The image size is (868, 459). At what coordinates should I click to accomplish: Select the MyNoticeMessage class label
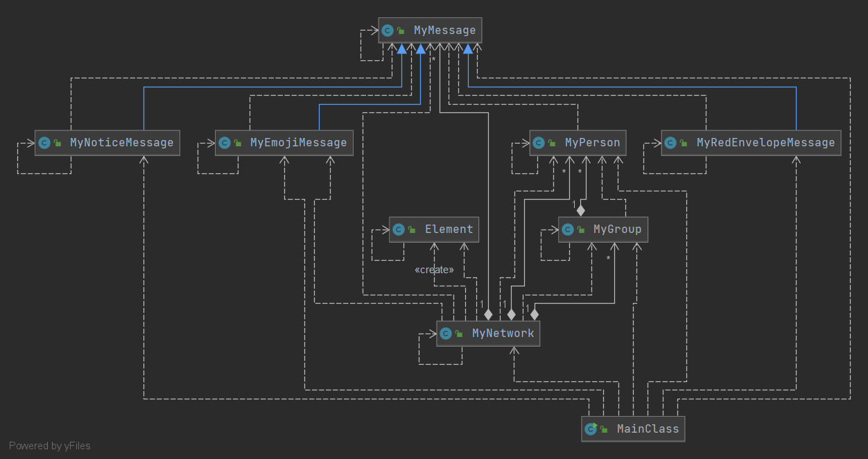coord(122,143)
